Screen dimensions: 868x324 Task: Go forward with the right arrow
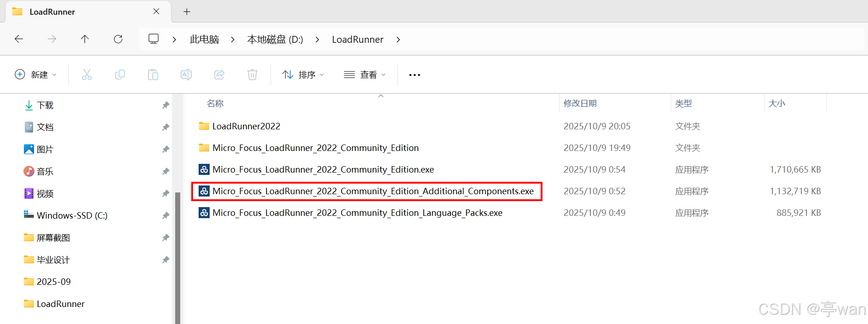(52, 39)
